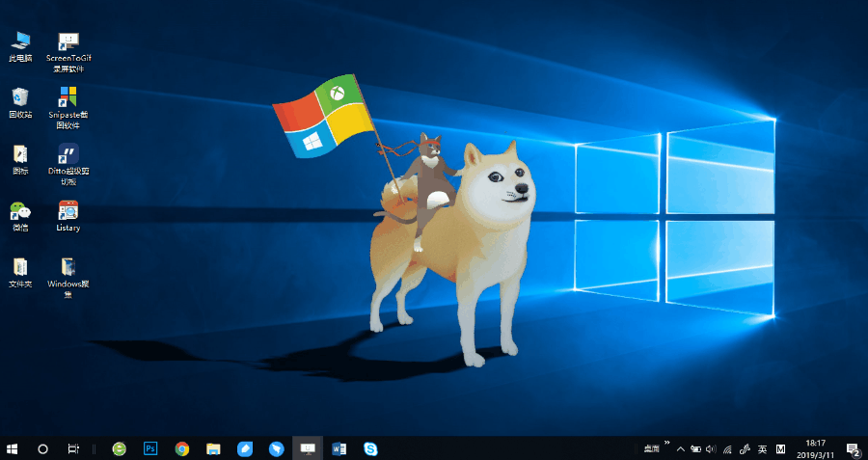Show hidden system tray icons
The width and height of the screenshot is (868, 460).
[681, 449]
